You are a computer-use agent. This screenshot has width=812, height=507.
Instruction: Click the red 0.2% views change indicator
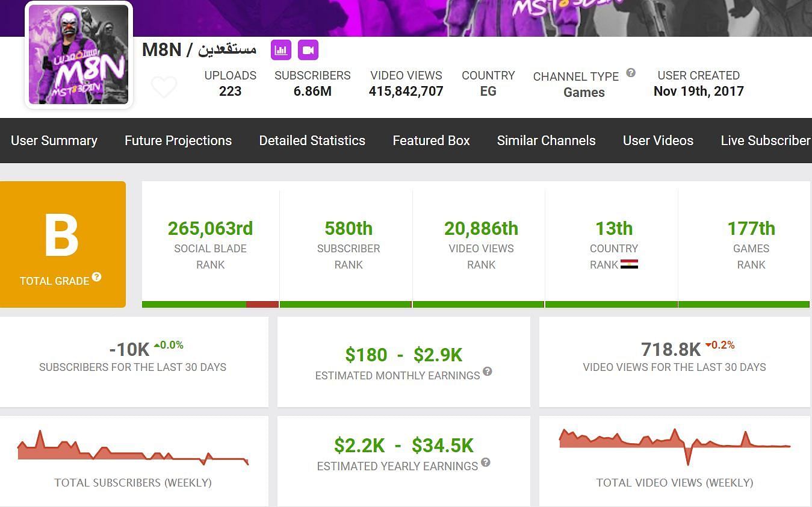click(719, 345)
